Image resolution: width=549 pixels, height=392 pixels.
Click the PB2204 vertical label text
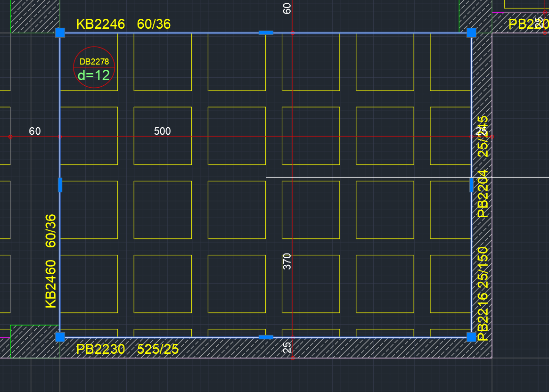click(483, 193)
